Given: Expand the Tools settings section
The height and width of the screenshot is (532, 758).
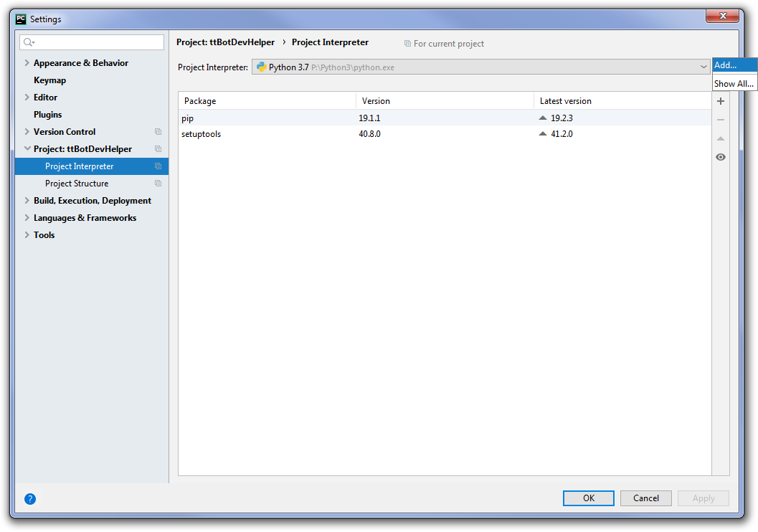Looking at the screenshot, I should click(27, 235).
